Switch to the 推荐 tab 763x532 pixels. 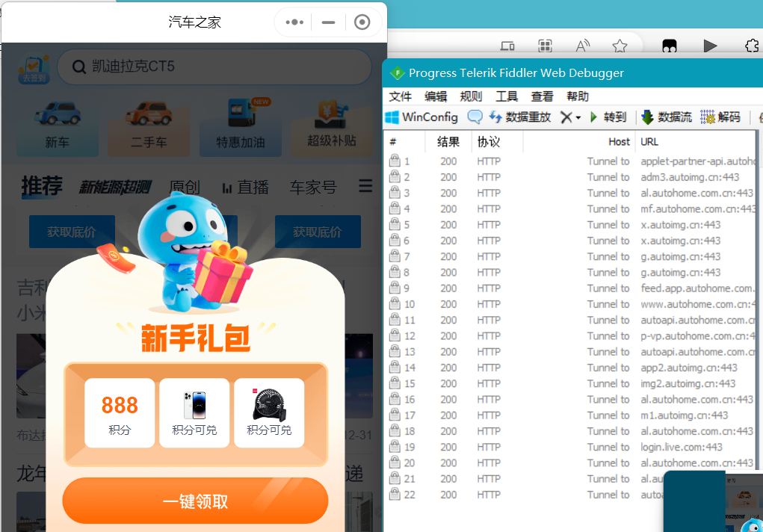point(43,186)
